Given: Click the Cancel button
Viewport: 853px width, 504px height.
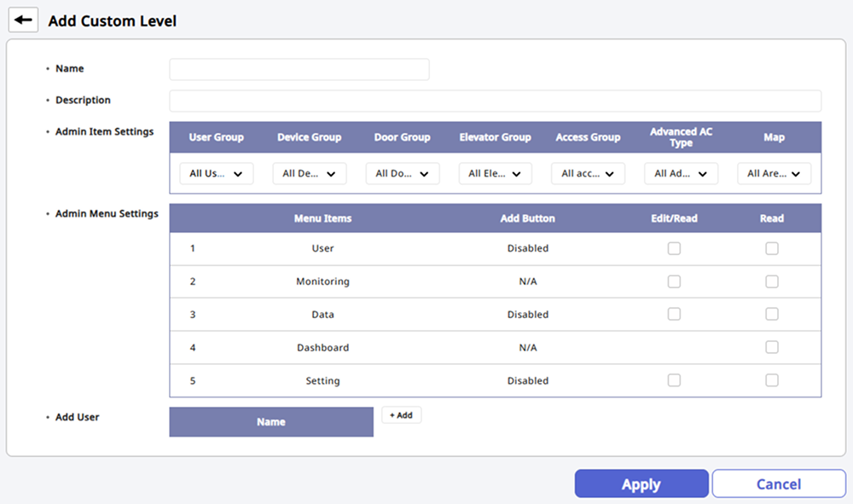Looking at the screenshot, I should click(x=778, y=484).
